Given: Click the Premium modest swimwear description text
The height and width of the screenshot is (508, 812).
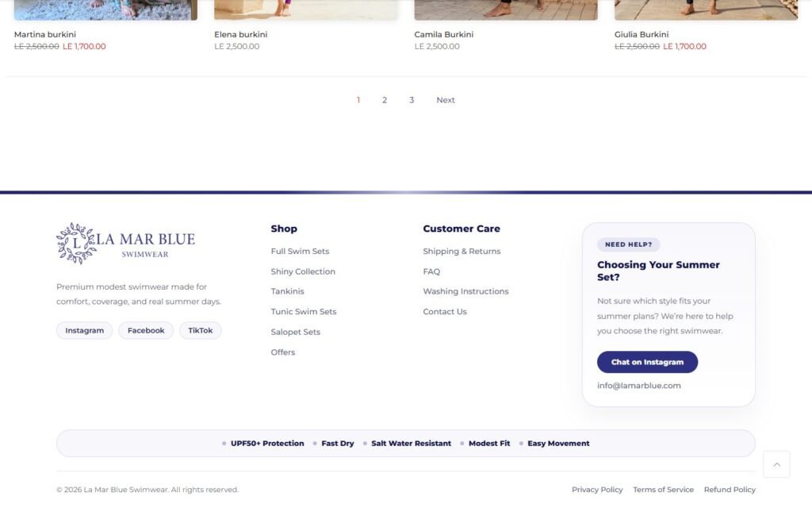Looking at the screenshot, I should [139, 294].
